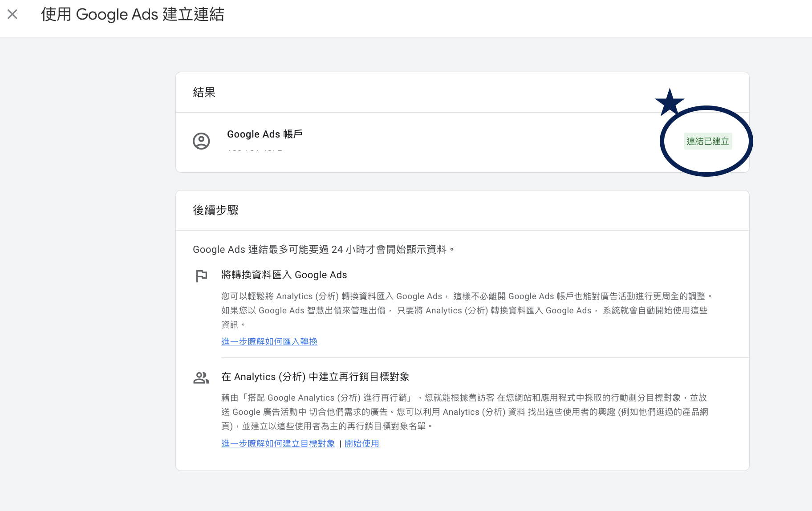
Task: Click the 將轉換資料匯入 Google Ads heading
Action: [284, 275]
